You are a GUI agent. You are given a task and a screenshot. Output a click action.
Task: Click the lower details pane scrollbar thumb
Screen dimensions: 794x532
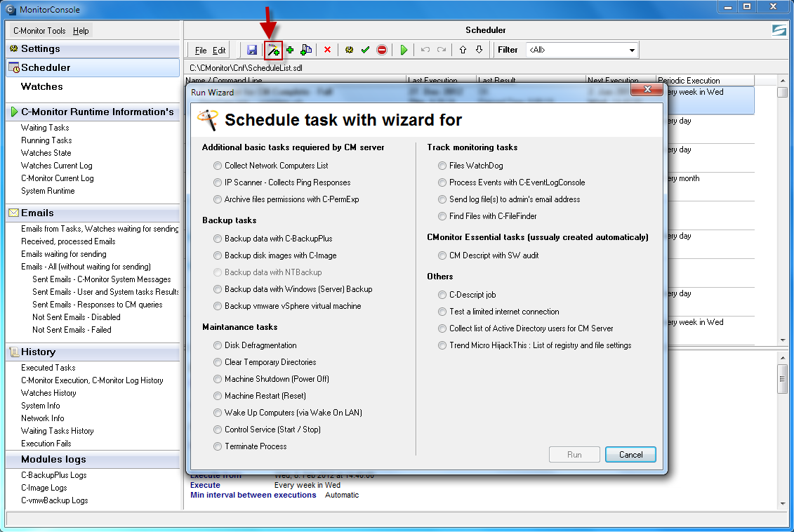(782, 378)
